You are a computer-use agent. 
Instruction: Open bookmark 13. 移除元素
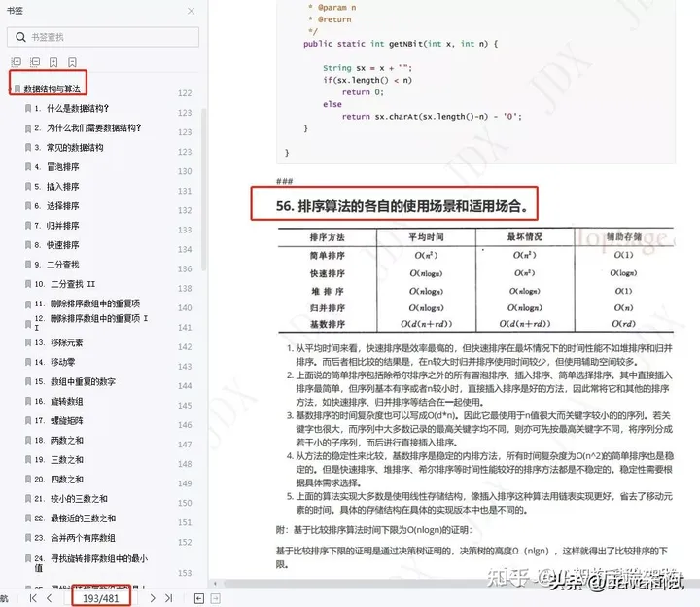[x=59, y=342]
